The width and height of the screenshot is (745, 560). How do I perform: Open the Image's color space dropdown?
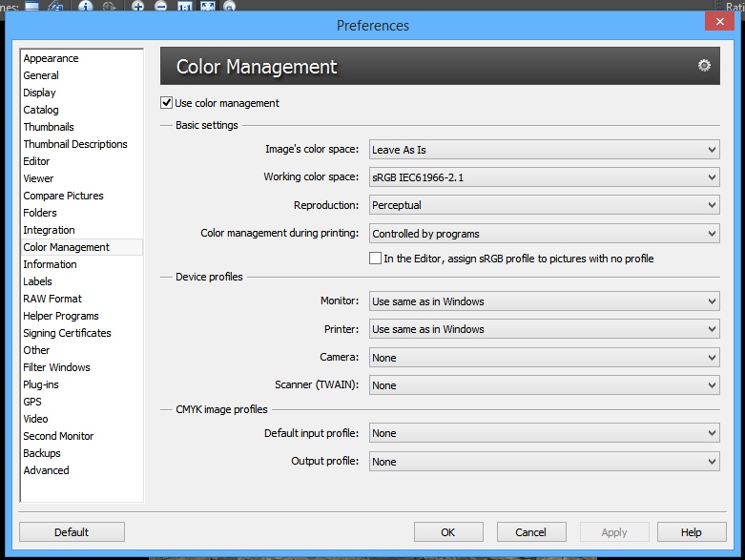click(x=544, y=150)
